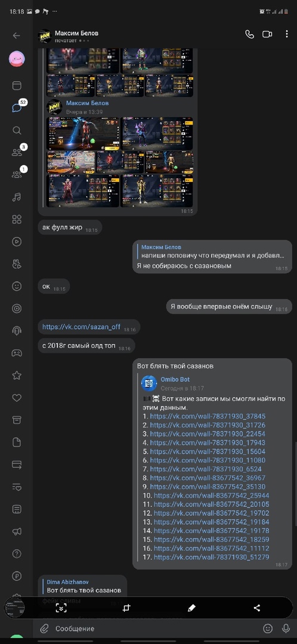Share the screenshot from bottom toolbar
297x644 pixels.
pyautogui.click(x=256, y=608)
